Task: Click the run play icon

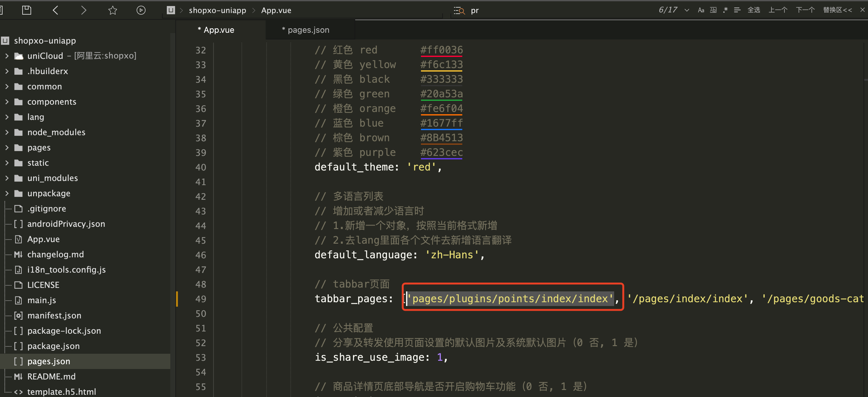Action: pos(141,10)
